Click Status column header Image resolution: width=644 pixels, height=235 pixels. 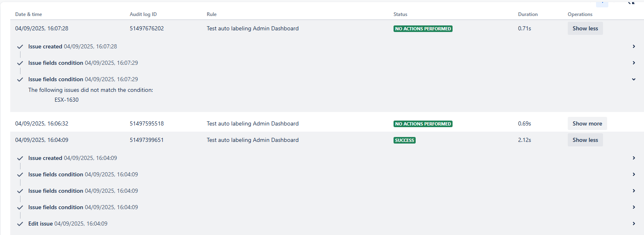point(401,14)
